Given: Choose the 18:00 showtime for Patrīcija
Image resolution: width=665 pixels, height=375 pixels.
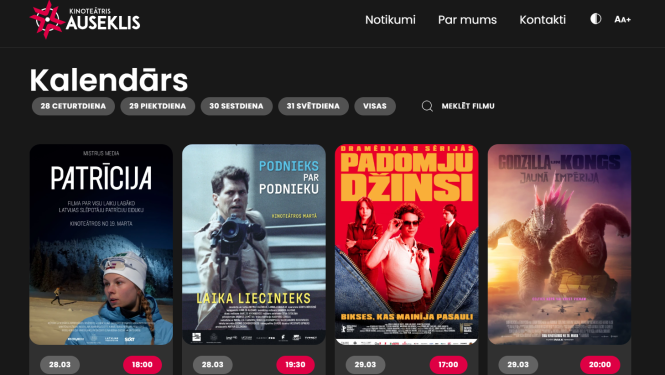Looking at the screenshot, I should pyautogui.click(x=142, y=365).
